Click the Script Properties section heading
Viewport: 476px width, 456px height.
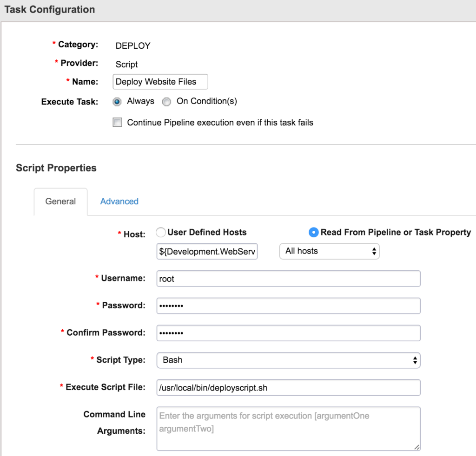pos(56,168)
